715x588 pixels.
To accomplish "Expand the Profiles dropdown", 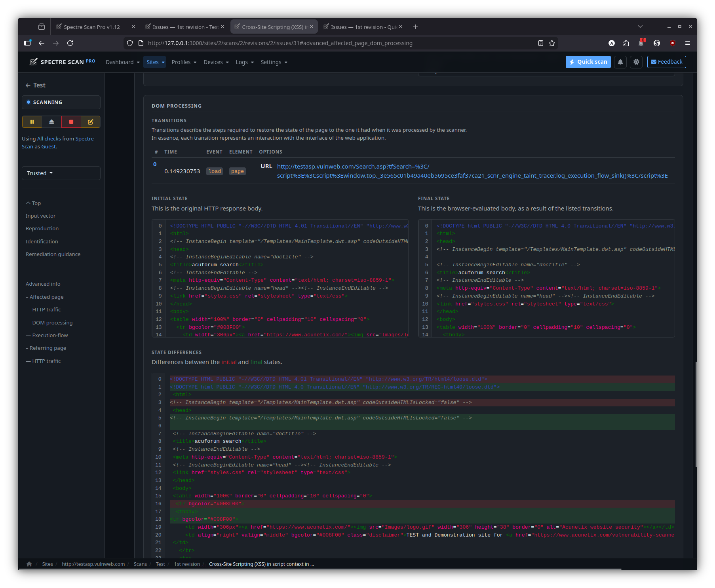I will (x=184, y=62).
